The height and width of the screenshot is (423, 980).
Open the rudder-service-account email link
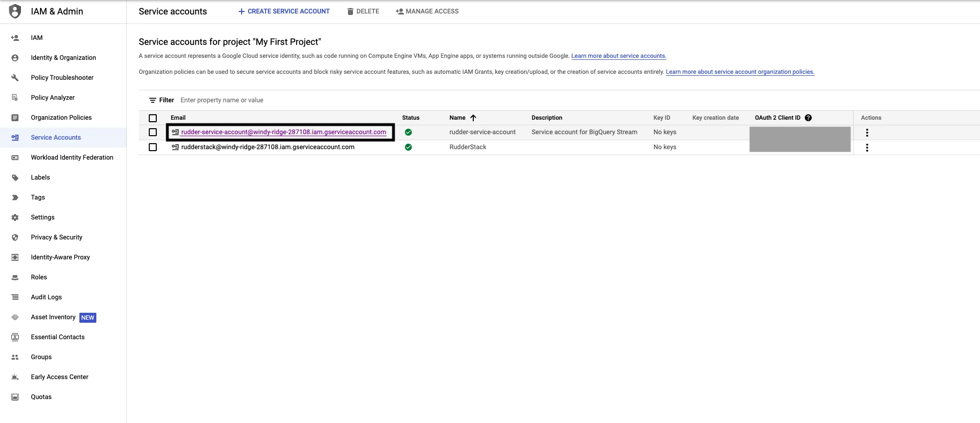[x=284, y=132]
